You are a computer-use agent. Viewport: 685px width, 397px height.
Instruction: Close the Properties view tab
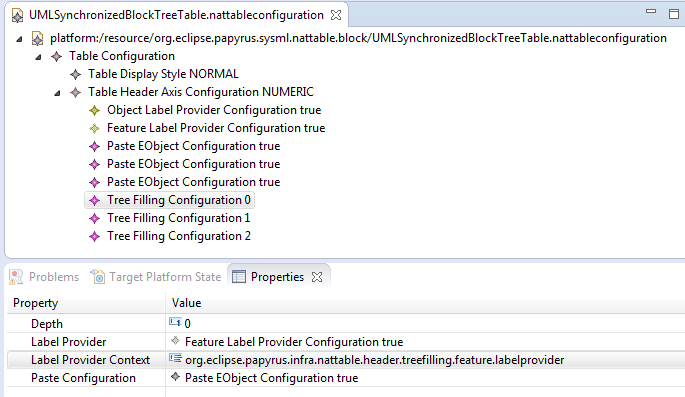pos(317,277)
